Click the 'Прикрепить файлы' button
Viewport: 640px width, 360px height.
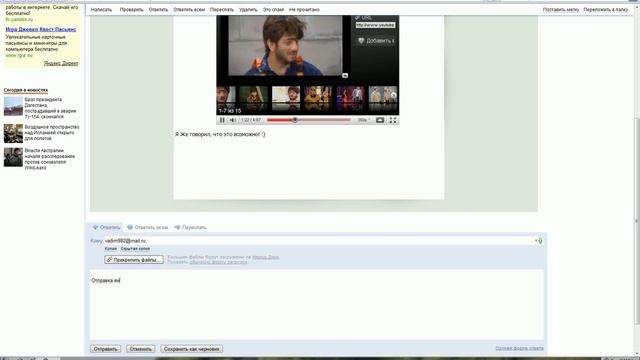coord(134,260)
